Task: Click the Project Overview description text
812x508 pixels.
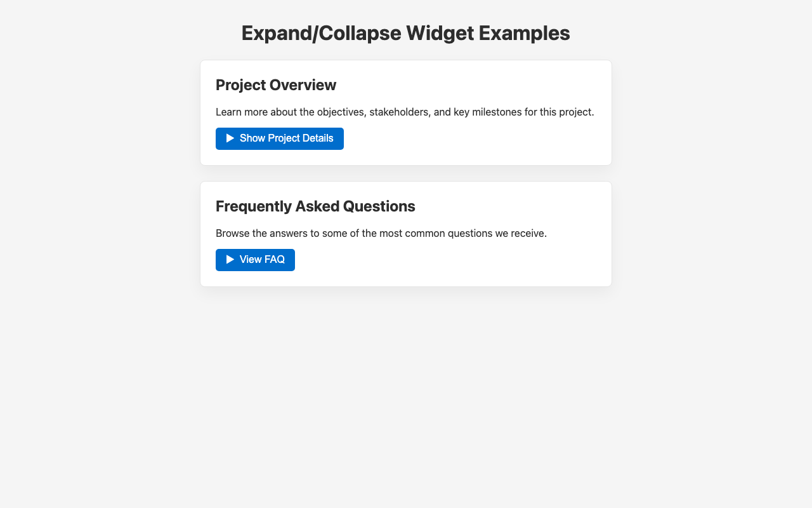Action: (405, 112)
